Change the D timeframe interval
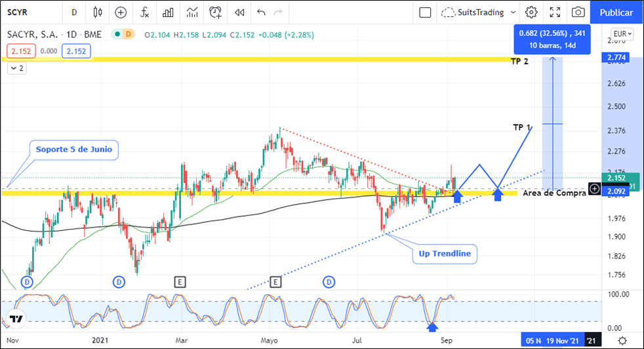Image resolution: width=644 pixels, height=349 pixels. click(74, 12)
